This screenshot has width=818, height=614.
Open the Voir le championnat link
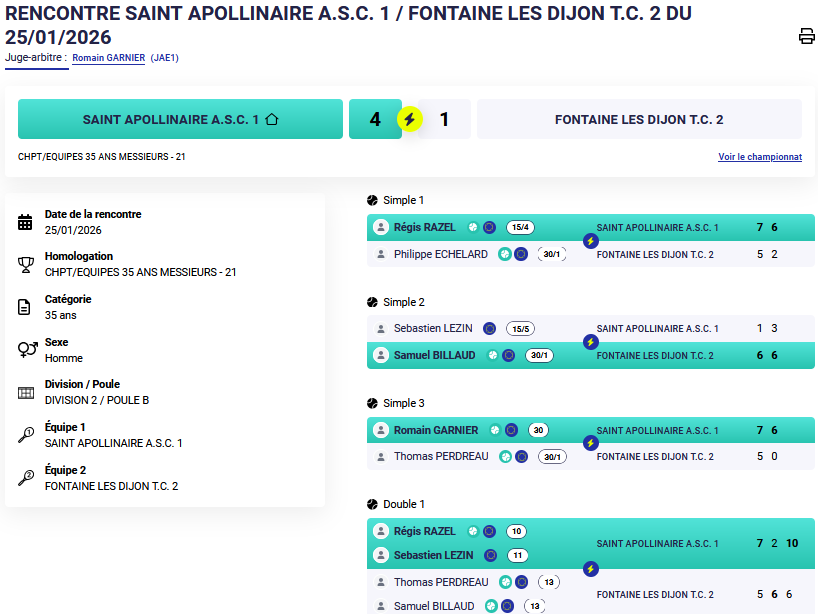click(x=760, y=157)
